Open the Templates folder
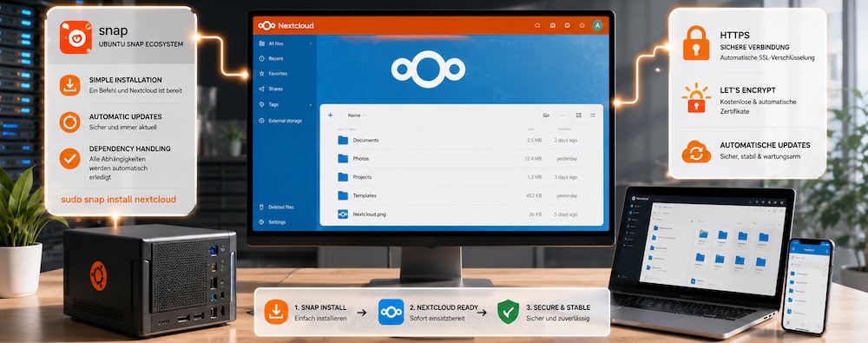 pos(365,195)
